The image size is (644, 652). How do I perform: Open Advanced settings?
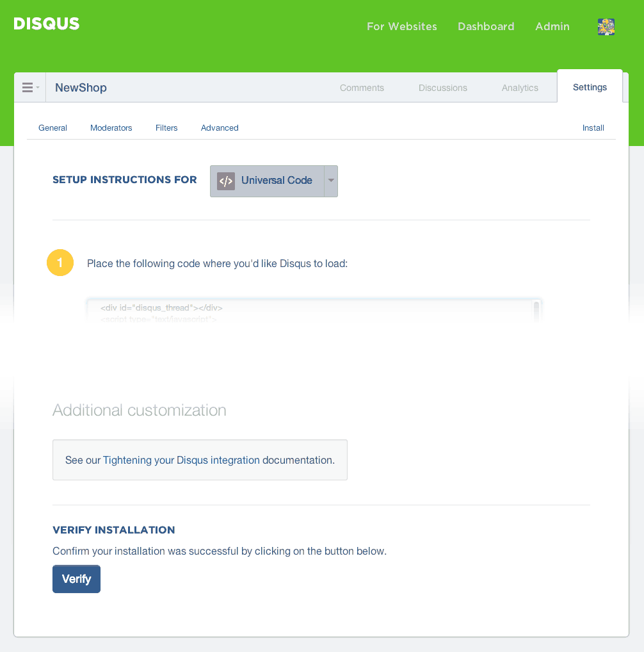coord(220,127)
